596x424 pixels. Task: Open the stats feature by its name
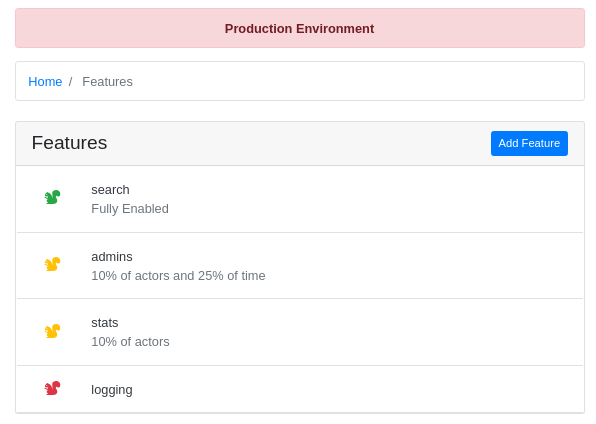coord(105,323)
